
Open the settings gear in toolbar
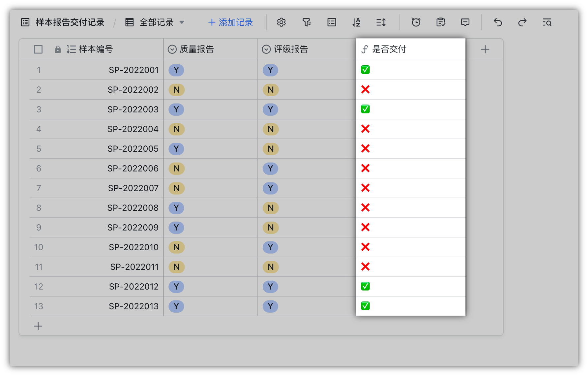click(281, 22)
